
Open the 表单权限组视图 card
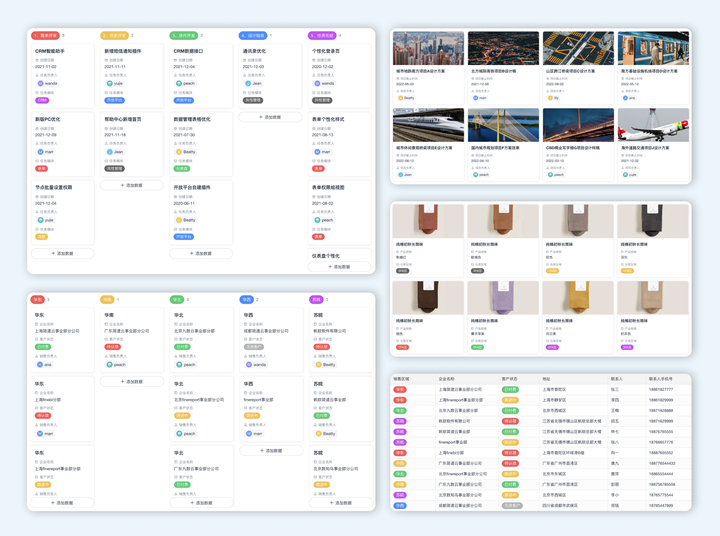[x=340, y=212]
